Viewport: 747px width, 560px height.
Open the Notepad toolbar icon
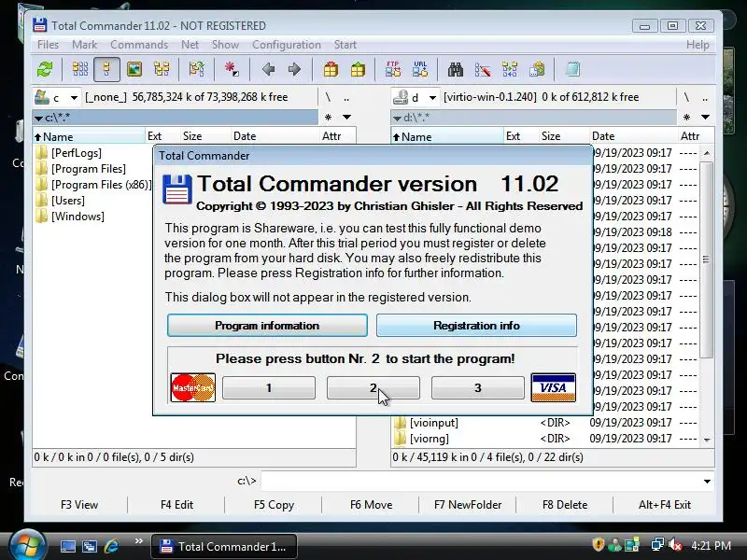(572, 69)
